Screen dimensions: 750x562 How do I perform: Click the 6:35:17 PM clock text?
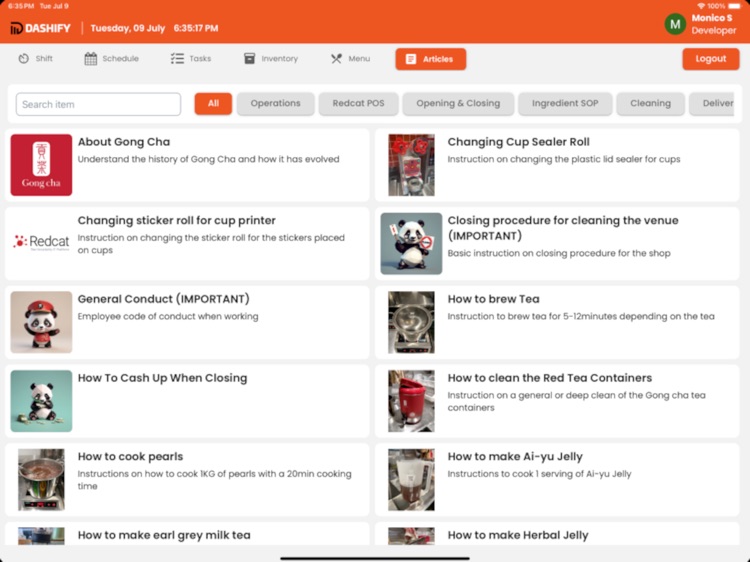coord(196,28)
